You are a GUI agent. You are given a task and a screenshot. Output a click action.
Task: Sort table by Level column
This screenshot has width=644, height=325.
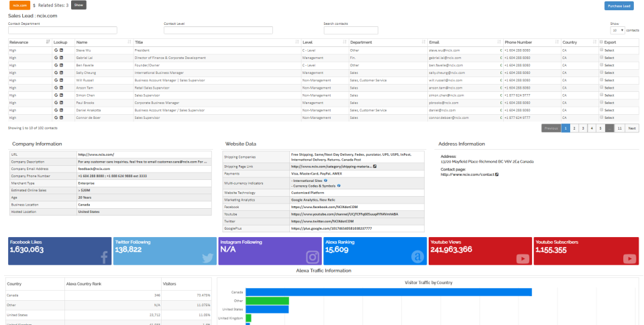pos(325,42)
